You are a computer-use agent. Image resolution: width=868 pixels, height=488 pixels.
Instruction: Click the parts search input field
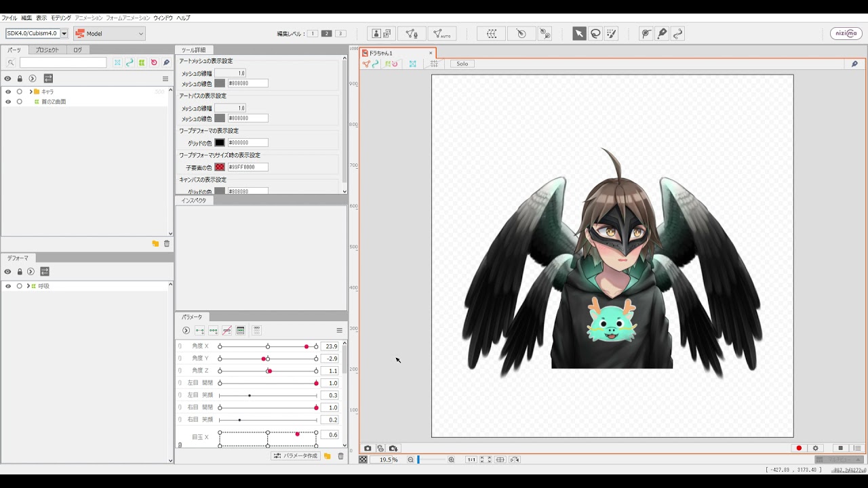(x=63, y=62)
